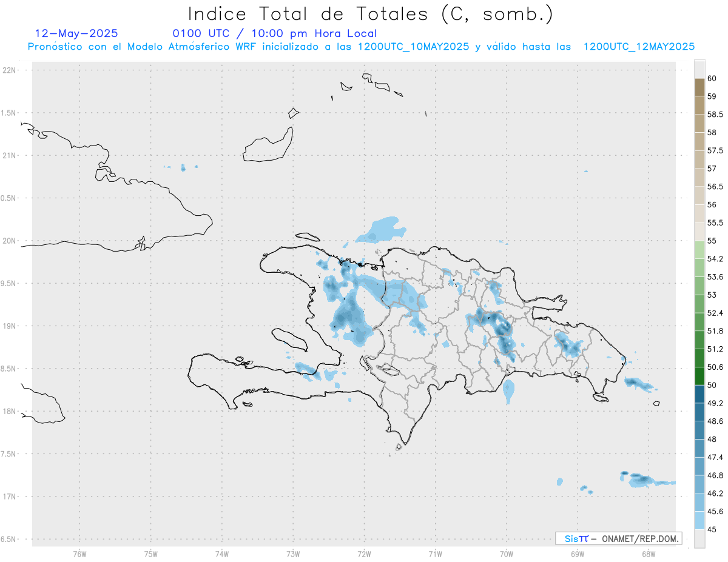The height and width of the screenshot is (562, 728).
Task: Click the '71W' longitude label
Action: pos(435,555)
